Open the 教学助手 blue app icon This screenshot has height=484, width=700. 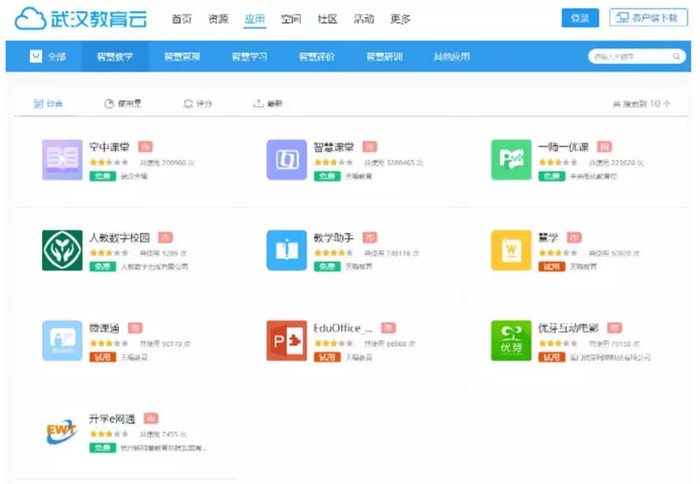[x=287, y=250]
